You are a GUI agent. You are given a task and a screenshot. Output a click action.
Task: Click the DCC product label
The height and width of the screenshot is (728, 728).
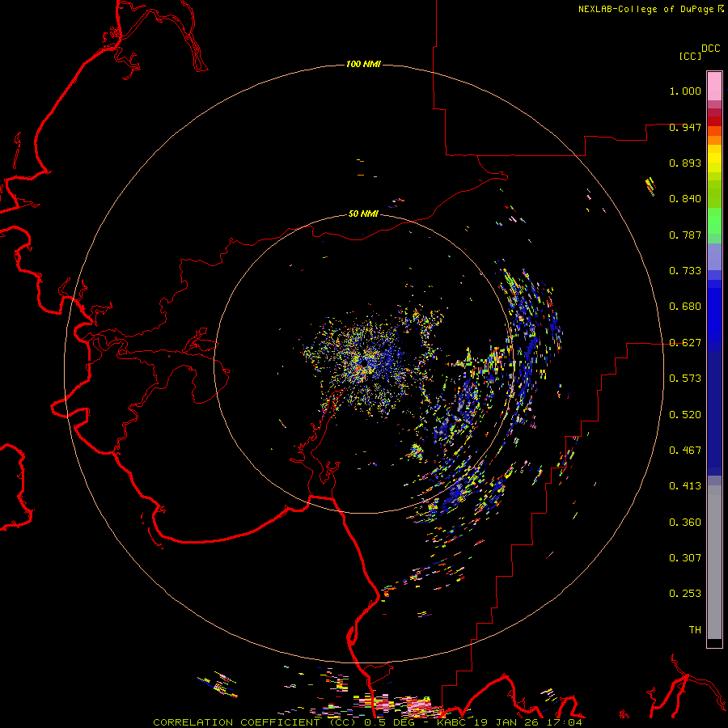(x=710, y=49)
